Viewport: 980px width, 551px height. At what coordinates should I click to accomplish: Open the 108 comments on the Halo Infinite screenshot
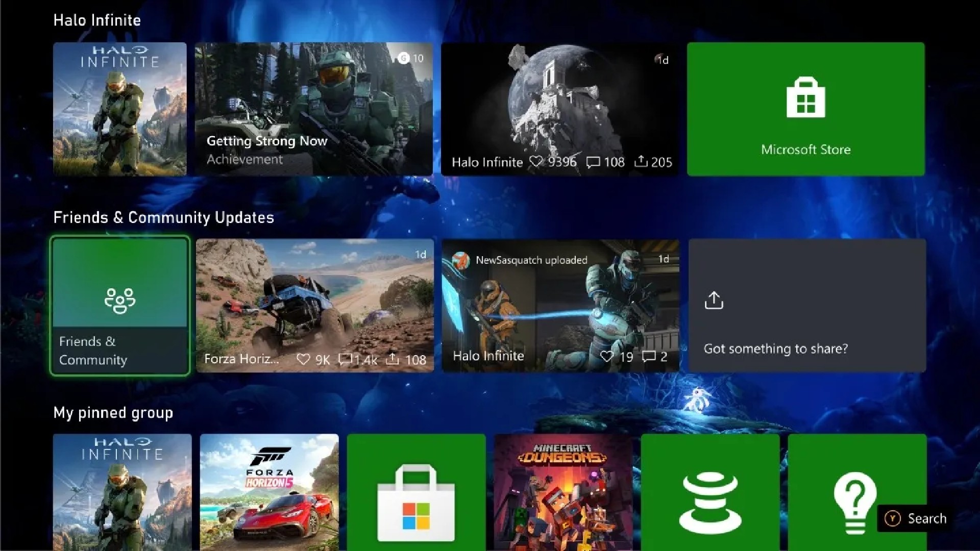point(593,162)
